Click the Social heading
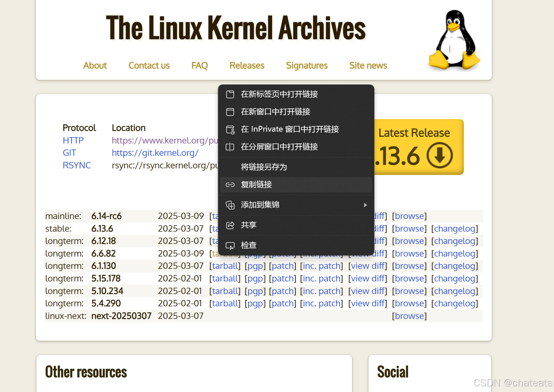Screen dimensions: 554x392 coord(393,372)
